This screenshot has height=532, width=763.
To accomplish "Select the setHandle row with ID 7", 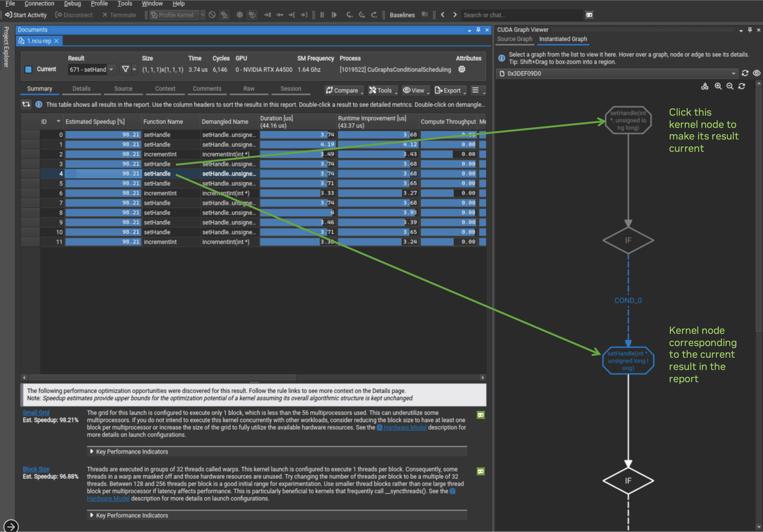I will 253,203.
